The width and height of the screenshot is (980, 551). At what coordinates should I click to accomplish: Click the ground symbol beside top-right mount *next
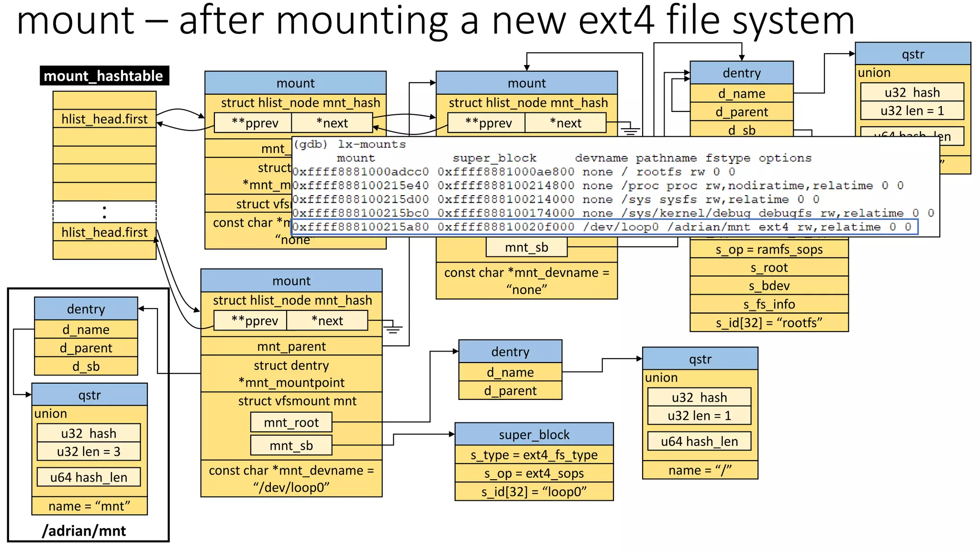click(x=630, y=130)
